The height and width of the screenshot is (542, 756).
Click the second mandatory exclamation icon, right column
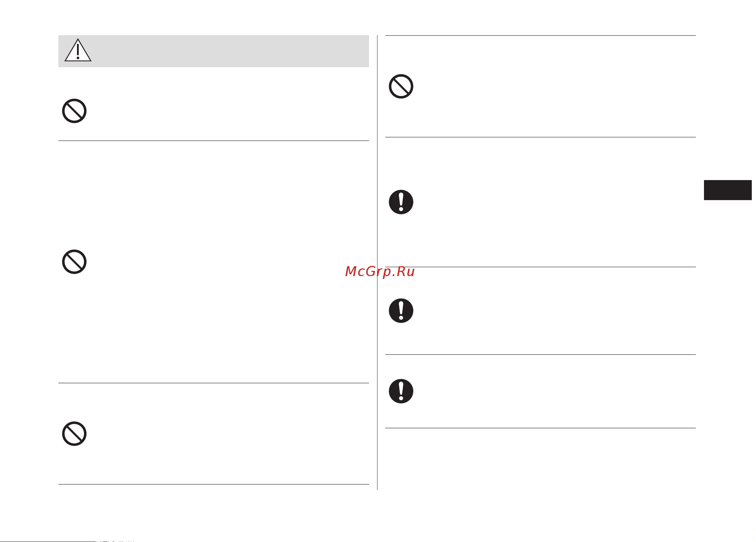pyautogui.click(x=401, y=311)
